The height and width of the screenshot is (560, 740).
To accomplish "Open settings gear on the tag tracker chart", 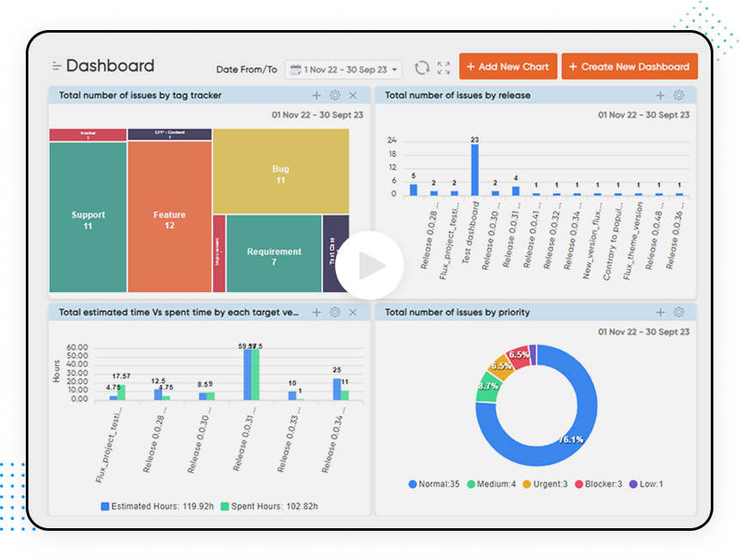I will coord(335,95).
